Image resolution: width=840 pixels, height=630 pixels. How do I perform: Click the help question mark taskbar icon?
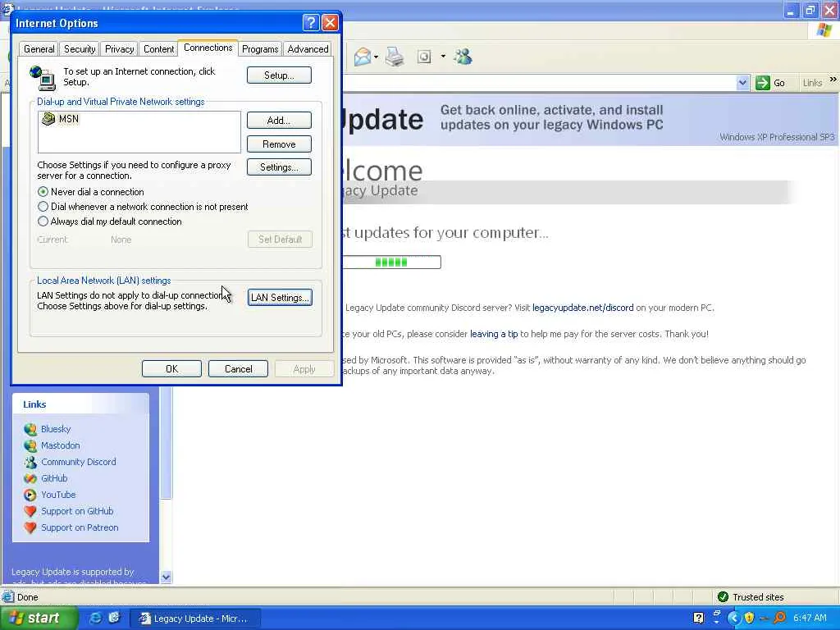tap(699, 619)
